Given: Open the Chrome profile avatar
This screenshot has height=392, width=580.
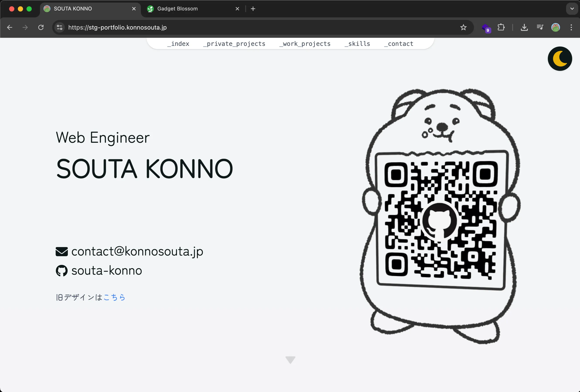Looking at the screenshot, I should tap(555, 27).
